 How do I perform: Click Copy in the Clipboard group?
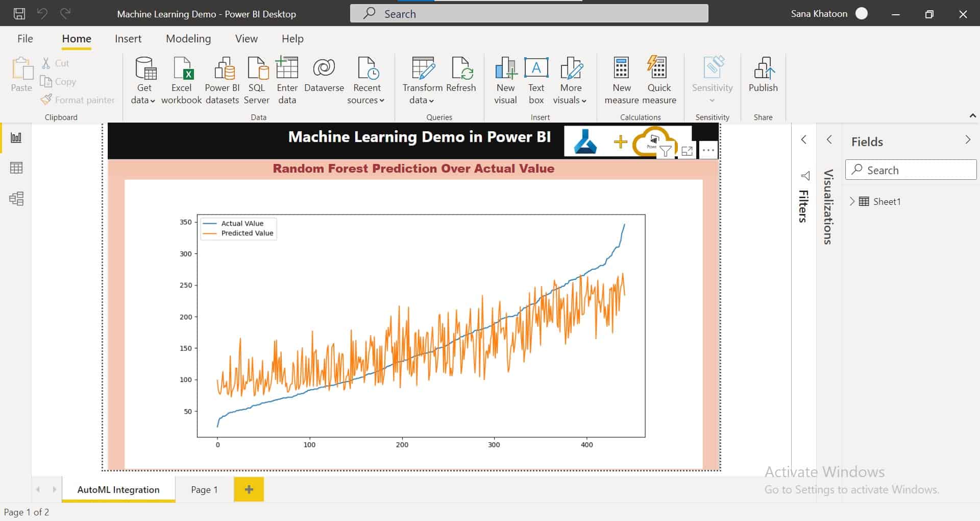click(58, 82)
